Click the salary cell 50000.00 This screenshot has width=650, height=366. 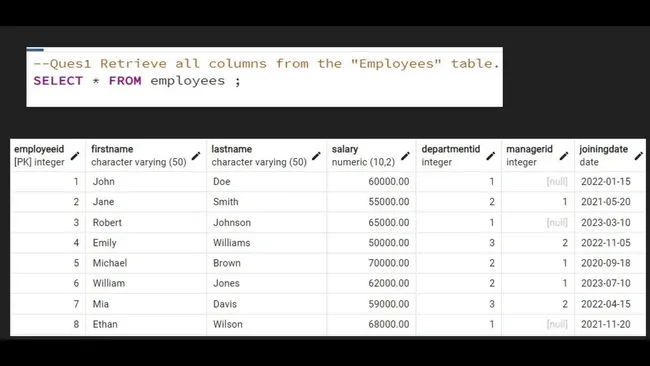[371, 243]
